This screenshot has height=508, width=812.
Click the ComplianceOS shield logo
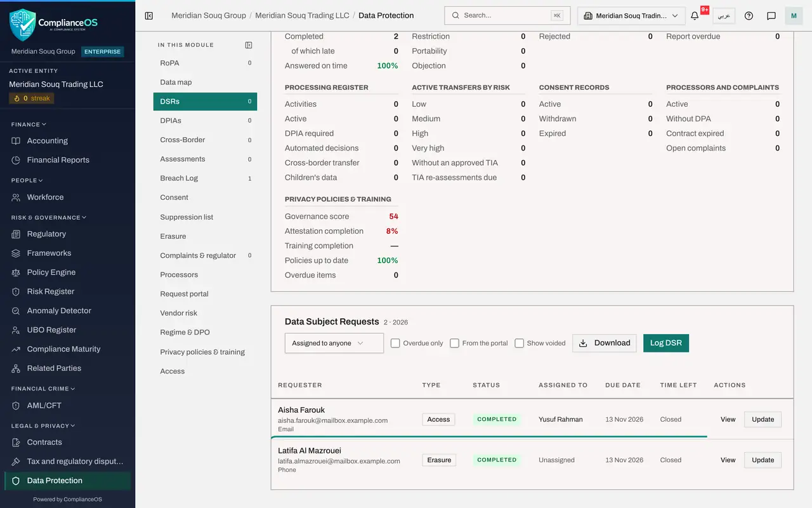(x=23, y=24)
